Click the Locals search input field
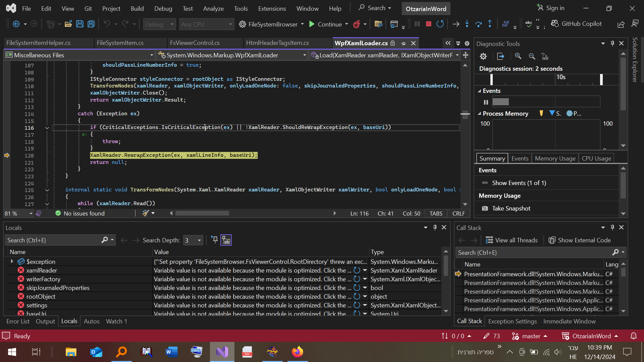Screen dimensions: 644x362 [x=54, y=240]
